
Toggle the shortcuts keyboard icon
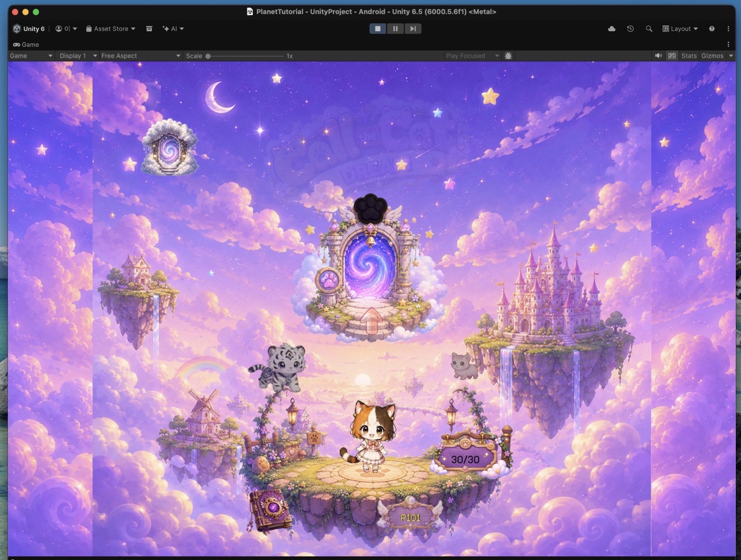point(672,56)
